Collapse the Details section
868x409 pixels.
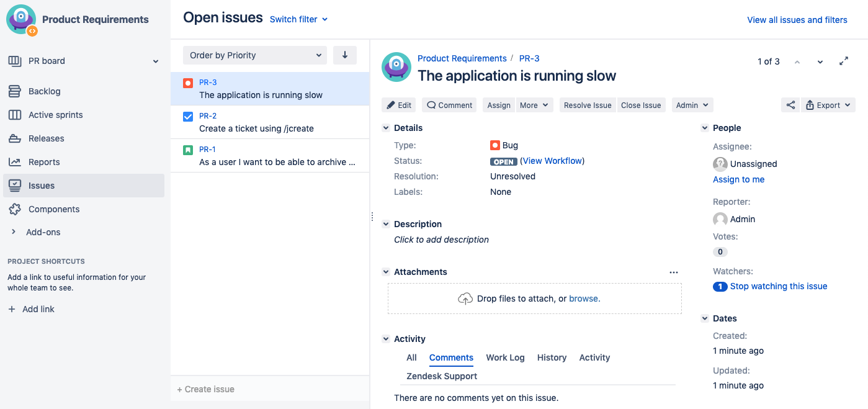pos(386,128)
